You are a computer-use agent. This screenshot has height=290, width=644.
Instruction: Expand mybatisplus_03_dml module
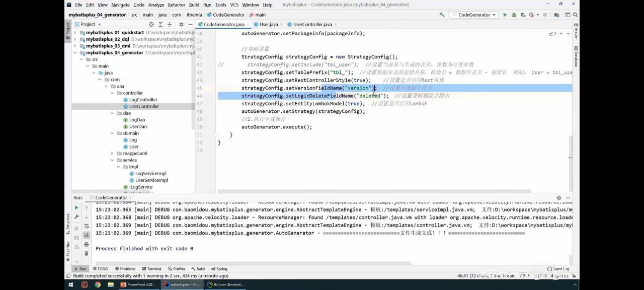coord(75,46)
